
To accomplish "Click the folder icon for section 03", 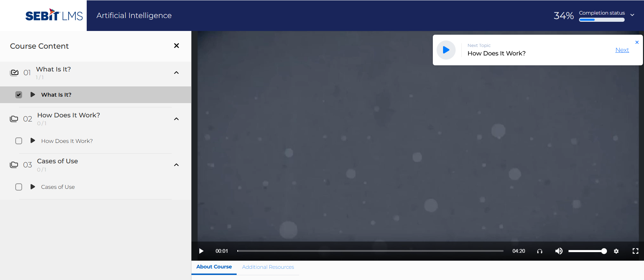I will pyautogui.click(x=14, y=165).
